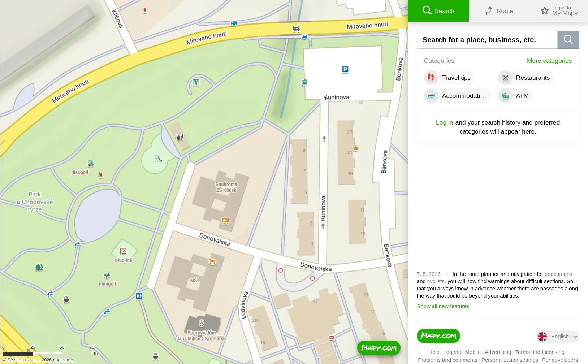Open Log in to My Mapy

[x=559, y=11]
